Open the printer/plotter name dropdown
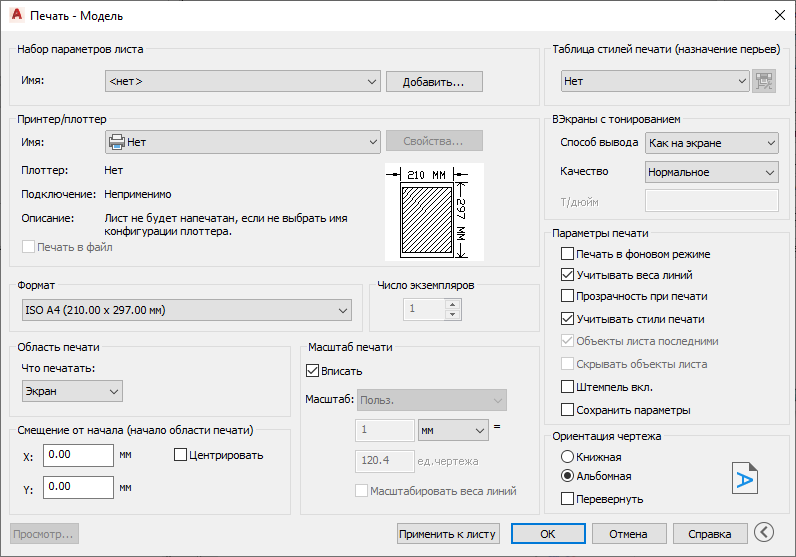 (x=243, y=142)
